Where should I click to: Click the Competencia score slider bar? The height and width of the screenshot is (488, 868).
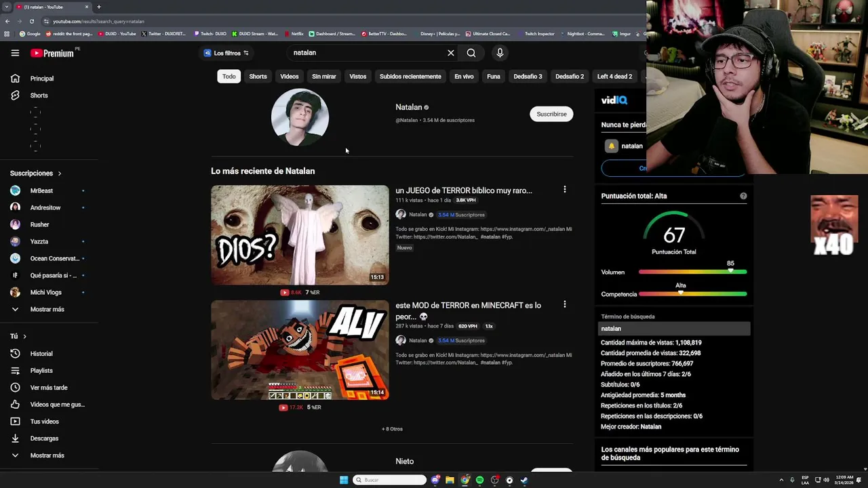[692, 294]
